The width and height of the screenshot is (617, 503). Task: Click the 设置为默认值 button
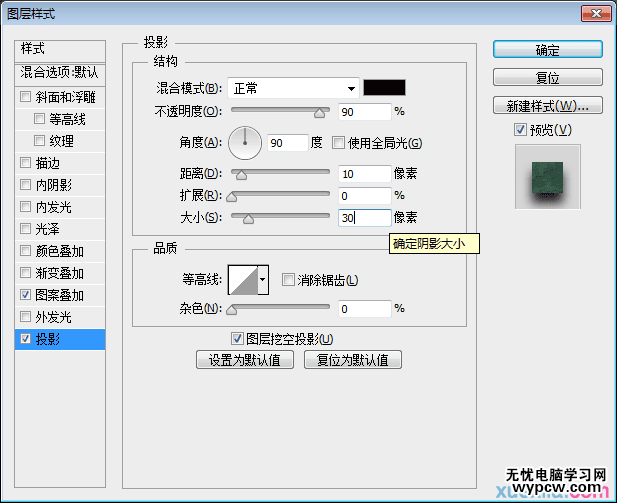point(245,360)
